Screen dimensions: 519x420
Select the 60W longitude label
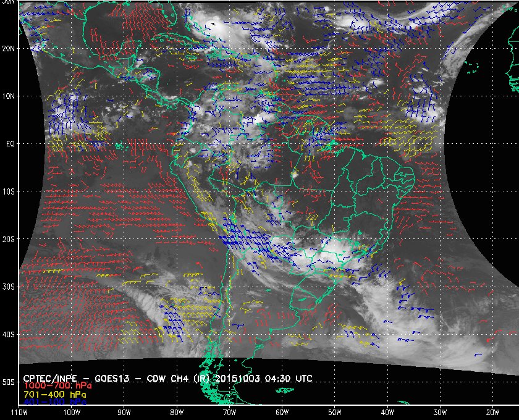point(282,413)
